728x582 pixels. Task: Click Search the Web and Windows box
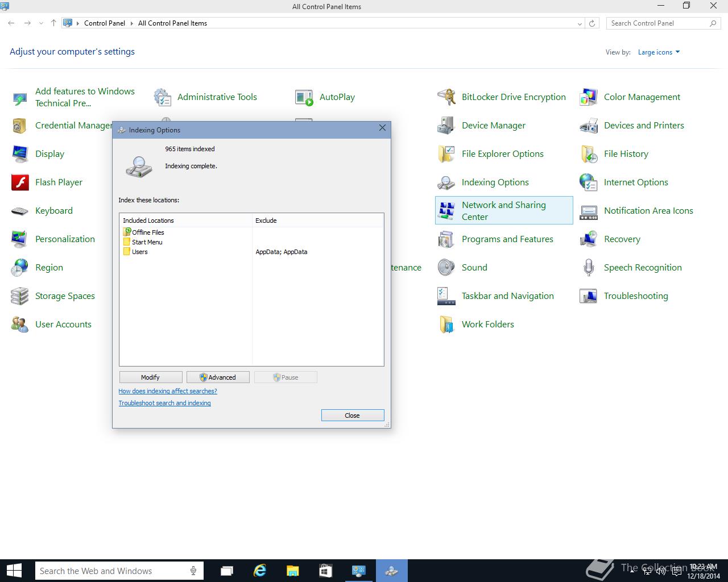pyautogui.click(x=119, y=571)
